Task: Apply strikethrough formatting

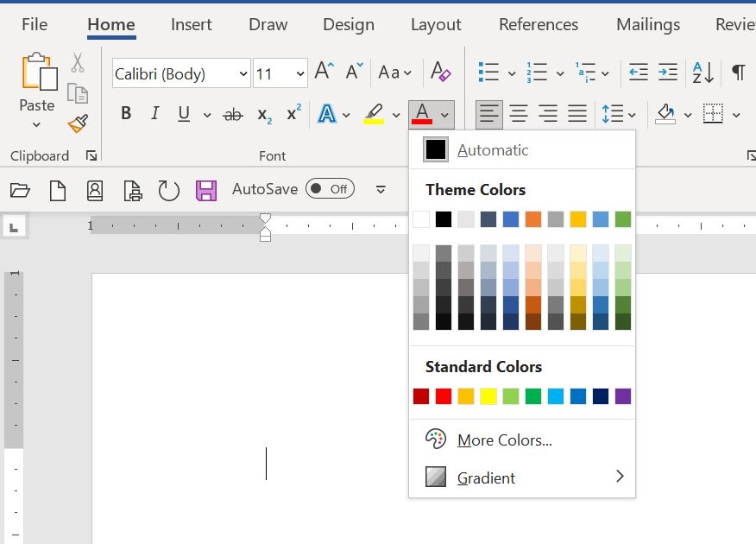Action: coord(232,113)
